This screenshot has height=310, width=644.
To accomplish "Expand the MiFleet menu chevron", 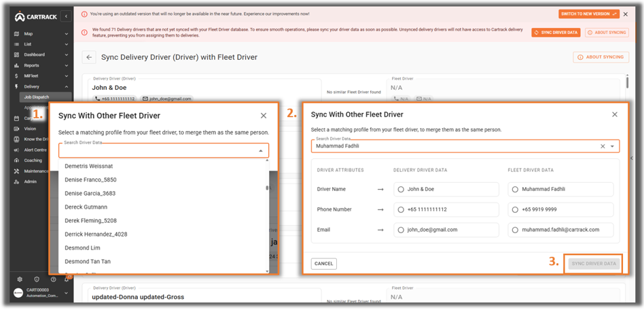I will click(x=67, y=76).
